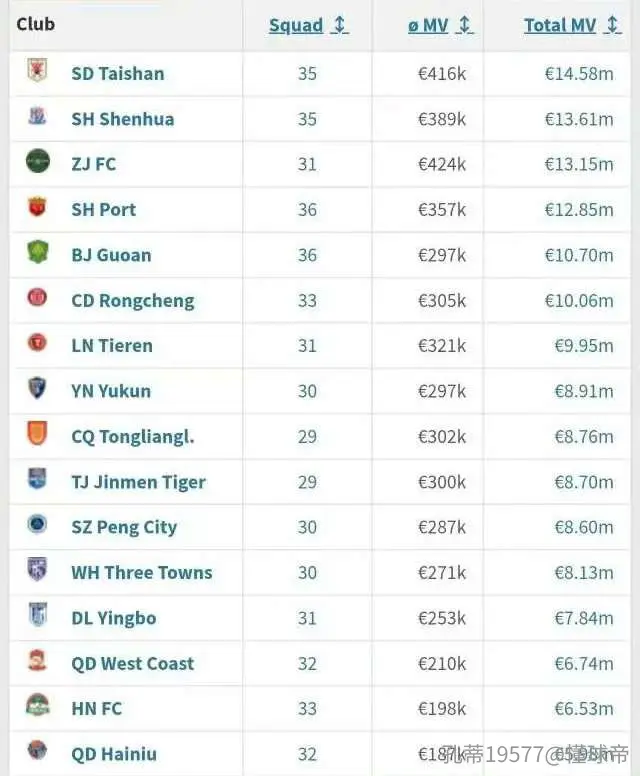Image resolution: width=640 pixels, height=776 pixels.
Task: Sort table by Total MV header
Action: coord(560,25)
